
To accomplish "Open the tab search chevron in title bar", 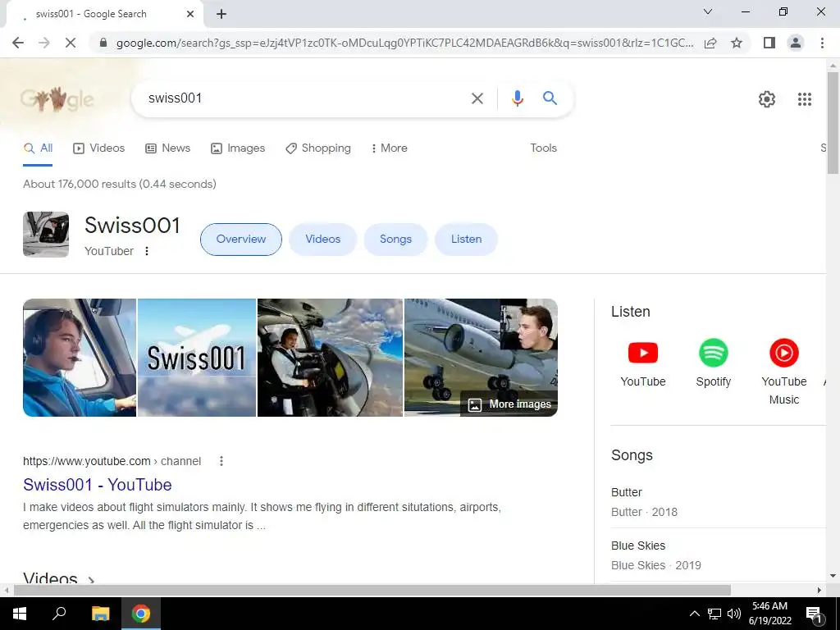I will click(x=708, y=11).
